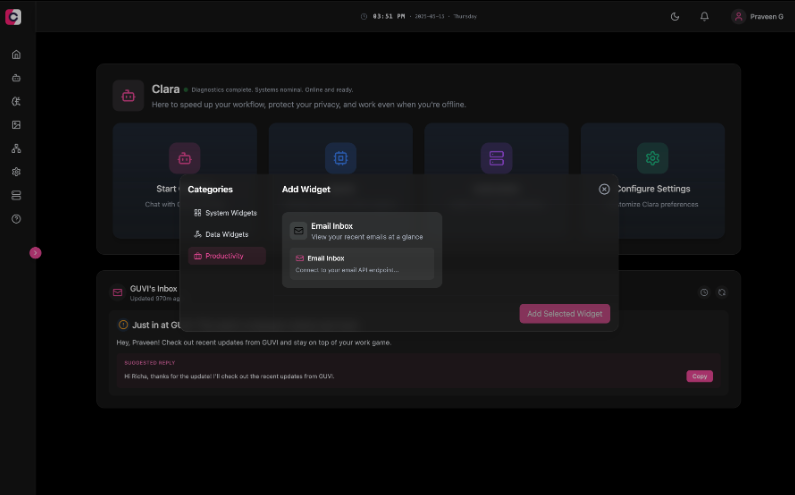Image resolution: width=795 pixels, height=495 pixels.
Task: Click the GUVI's Inbox envelope icon
Action: coord(118,293)
